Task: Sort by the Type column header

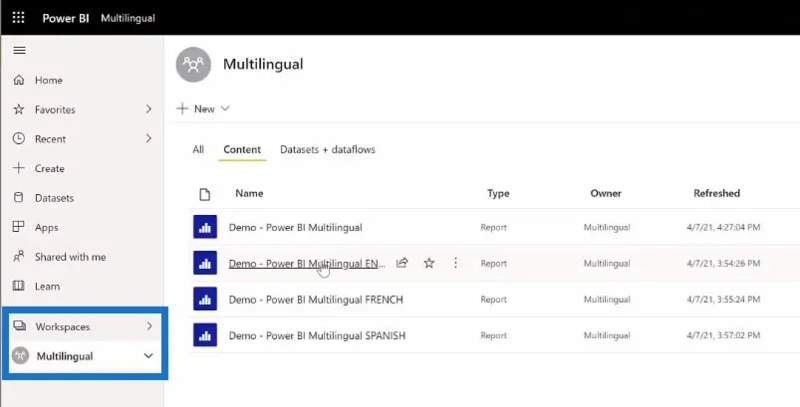Action: [x=498, y=193]
